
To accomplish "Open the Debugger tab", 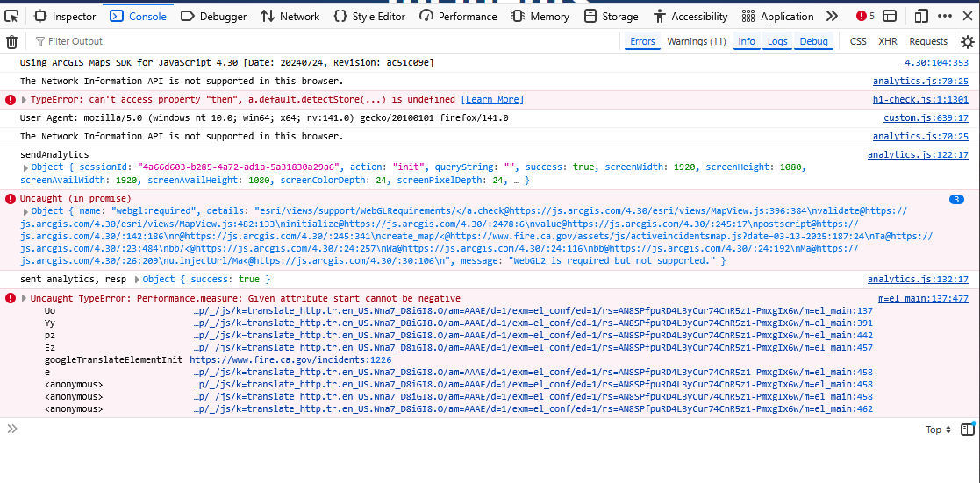I will point(213,16).
